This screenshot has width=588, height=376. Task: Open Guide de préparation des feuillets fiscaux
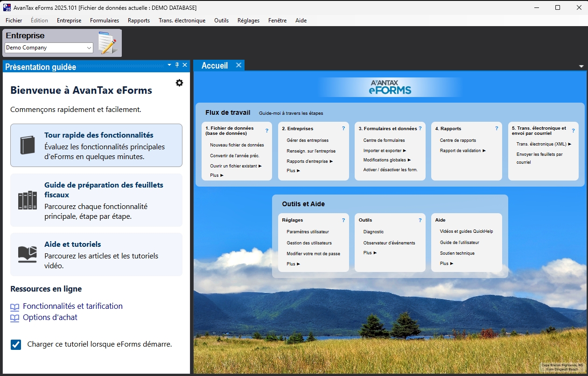point(96,200)
